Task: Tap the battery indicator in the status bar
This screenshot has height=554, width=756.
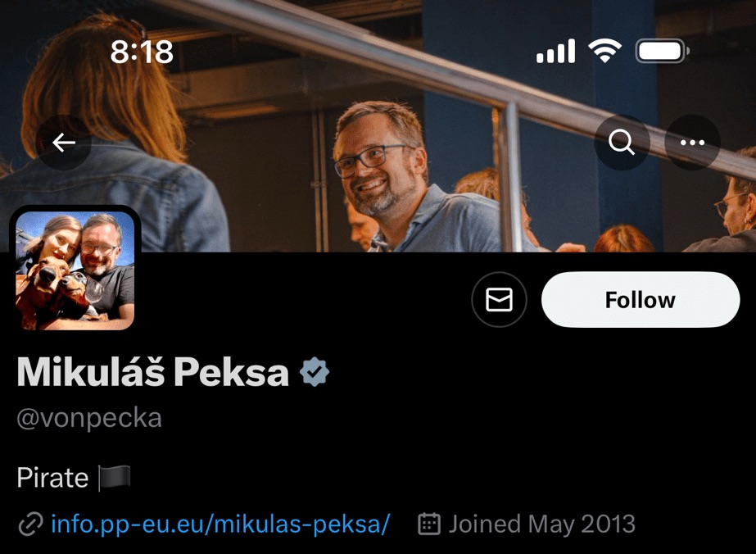Action: (662, 52)
